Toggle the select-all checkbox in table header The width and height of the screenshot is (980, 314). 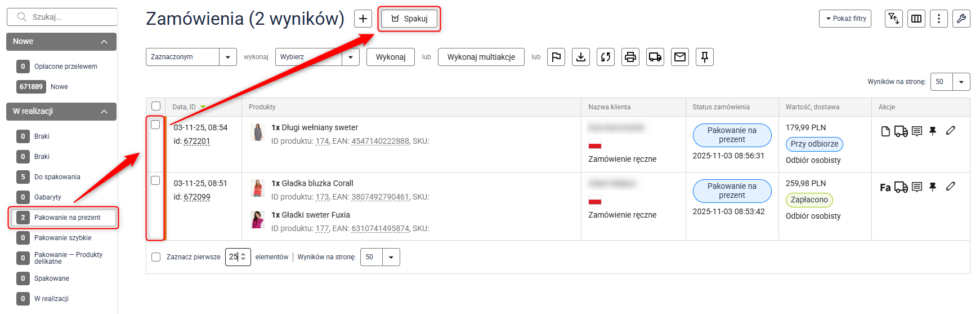156,106
